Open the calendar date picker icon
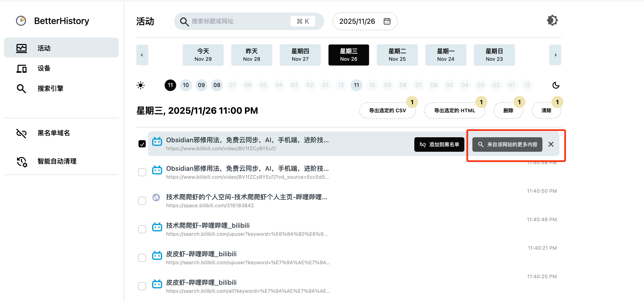644x302 pixels. (x=387, y=21)
